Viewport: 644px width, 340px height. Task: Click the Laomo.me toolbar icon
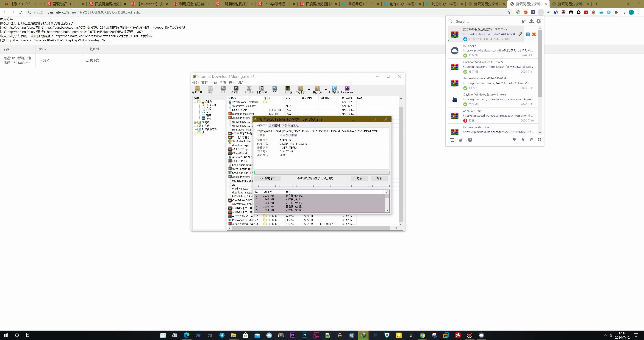tap(347, 90)
